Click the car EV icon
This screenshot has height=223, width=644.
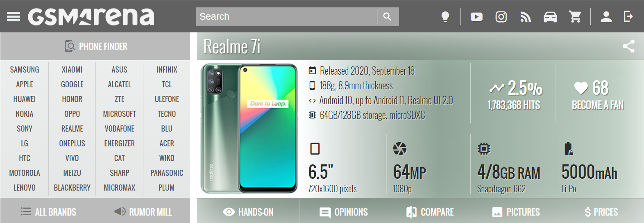[x=550, y=17]
